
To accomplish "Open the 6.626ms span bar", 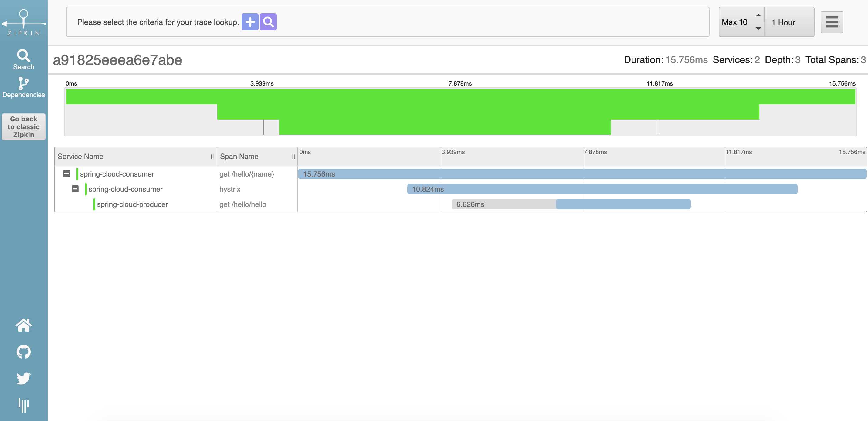I will point(571,204).
